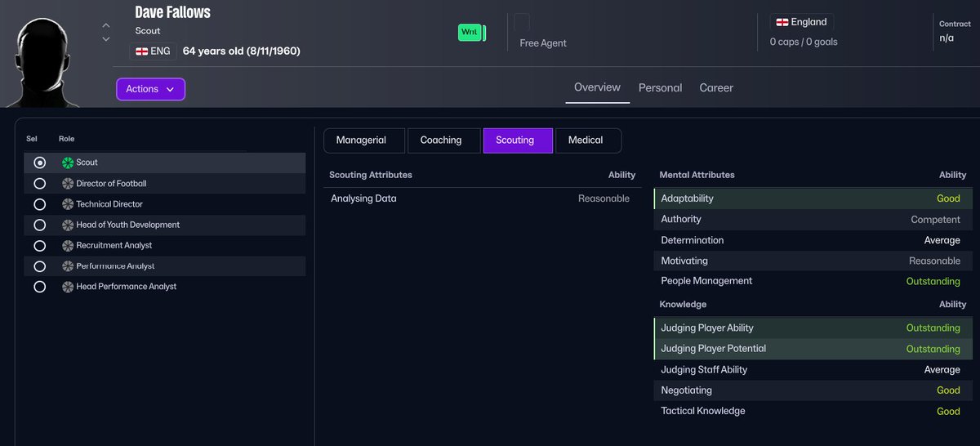The width and height of the screenshot is (980, 446).
Task: Click the England flag next to ENG
Action: point(142,51)
